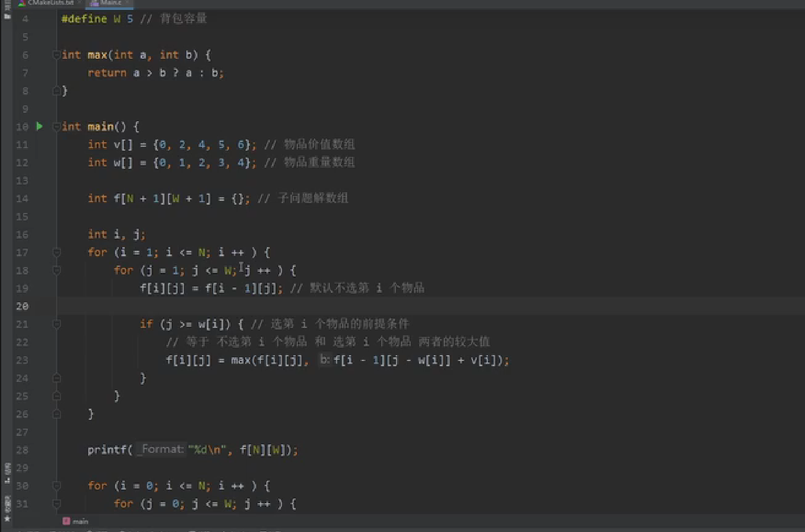The image size is (805, 532).
Task: Click the condition 'j >= w[i]'
Action: click(195, 324)
